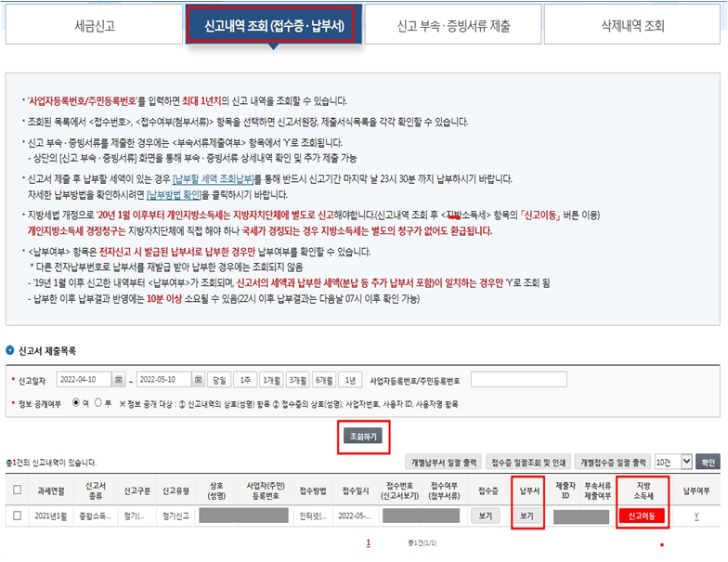Follow the 납부할 세액 조회납부 link
The height and width of the screenshot is (562, 728).
tap(214, 178)
